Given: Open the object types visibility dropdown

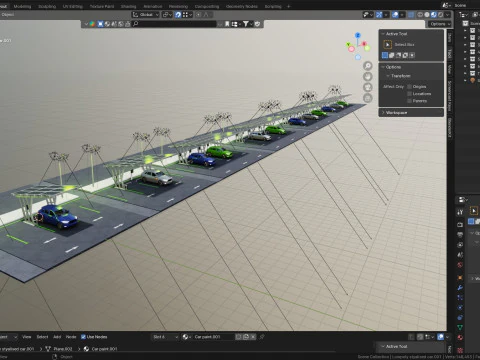Looking at the screenshot, I should pyautogui.click(x=368, y=15).
